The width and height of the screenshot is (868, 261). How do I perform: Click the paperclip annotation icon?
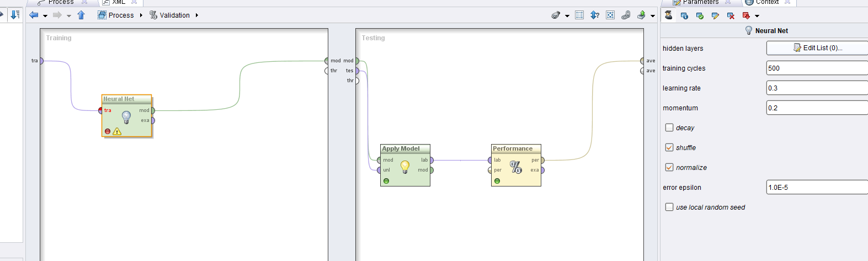click(626, 15)
